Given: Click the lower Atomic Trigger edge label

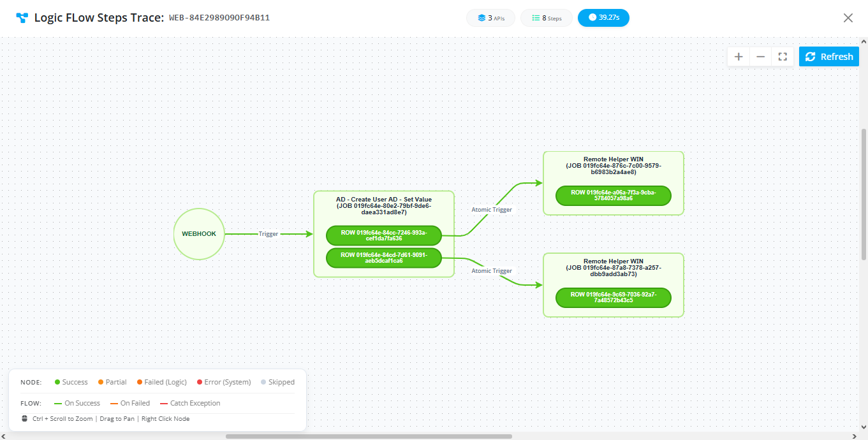Looking at the screenshot, I should point(492,271).
